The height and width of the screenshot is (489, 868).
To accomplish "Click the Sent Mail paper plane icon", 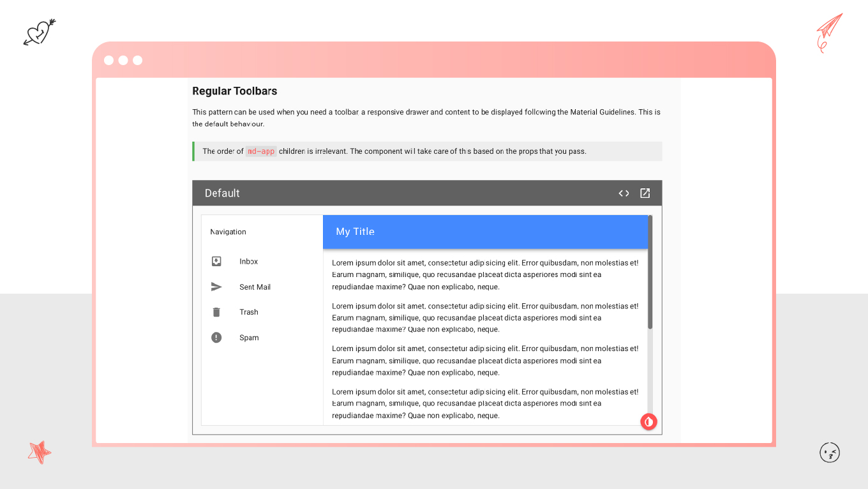I will 216,287.
